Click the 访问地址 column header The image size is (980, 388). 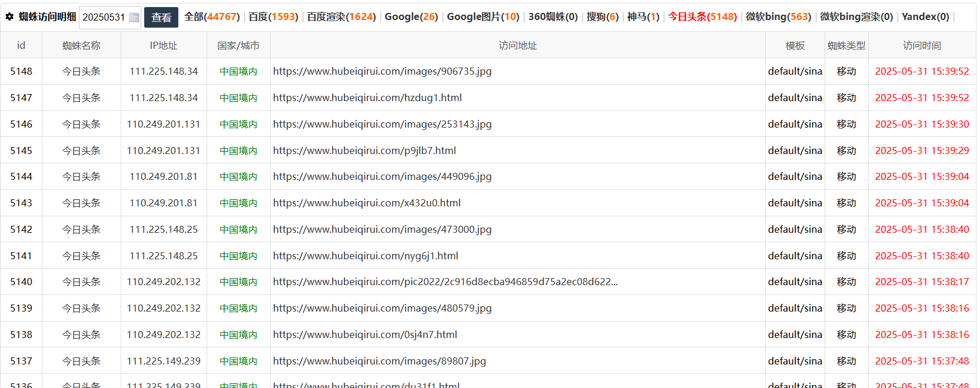[518, 45]
